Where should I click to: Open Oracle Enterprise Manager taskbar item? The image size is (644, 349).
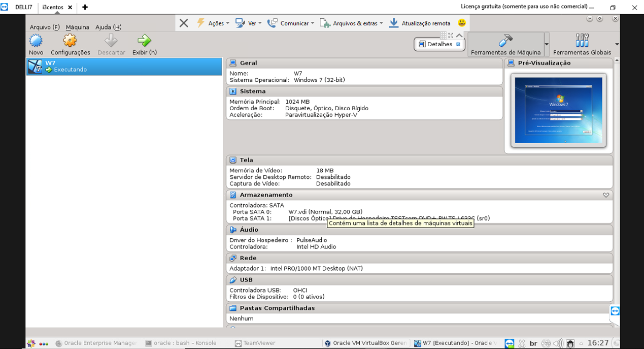(96, 343)
